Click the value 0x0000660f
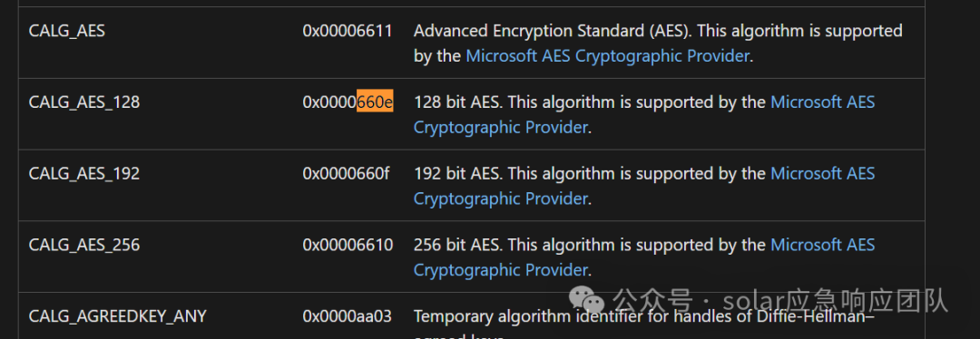 347,173
